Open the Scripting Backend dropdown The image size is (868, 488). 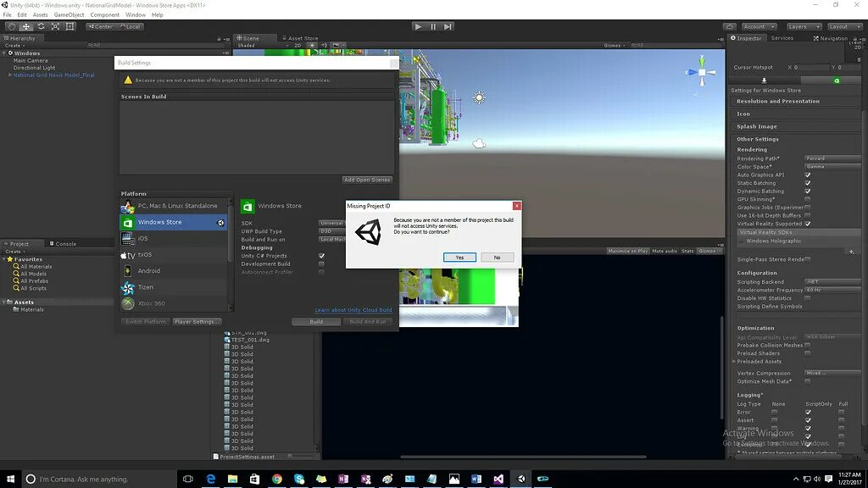[x=832, y=281]
